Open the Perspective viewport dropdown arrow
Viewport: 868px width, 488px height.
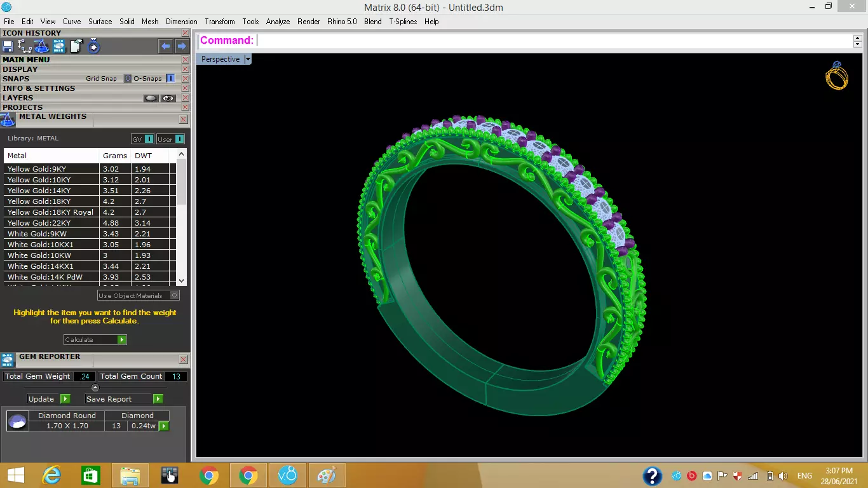point(248,59)
